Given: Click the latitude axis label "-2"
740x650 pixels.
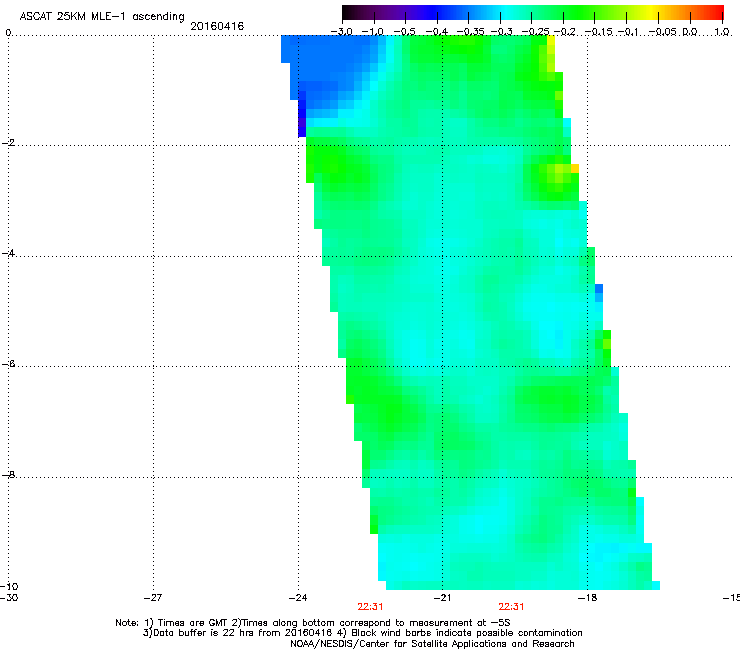Looking at the screenshot, I should coord(8,143).
